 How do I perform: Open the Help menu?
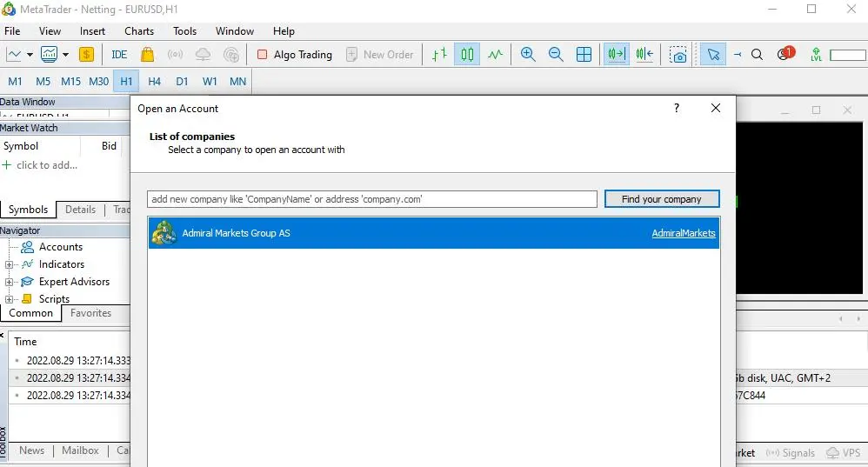click(284, 31)
